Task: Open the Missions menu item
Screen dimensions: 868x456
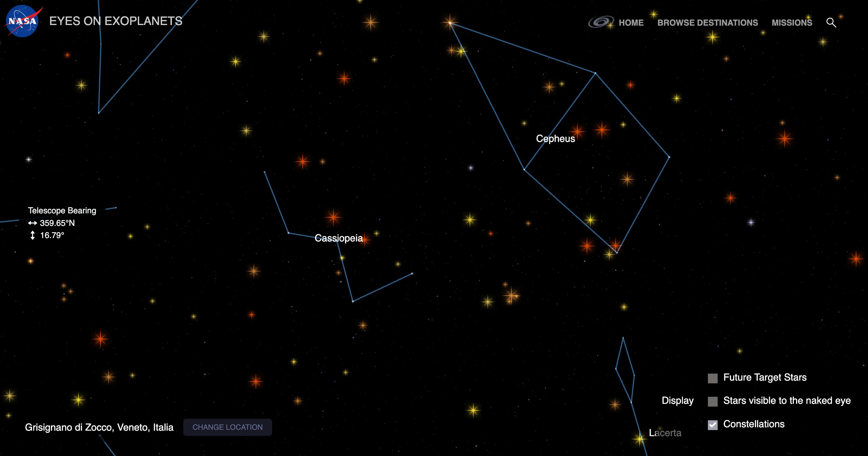Action: pyautogui.click(x=791, y=23)
